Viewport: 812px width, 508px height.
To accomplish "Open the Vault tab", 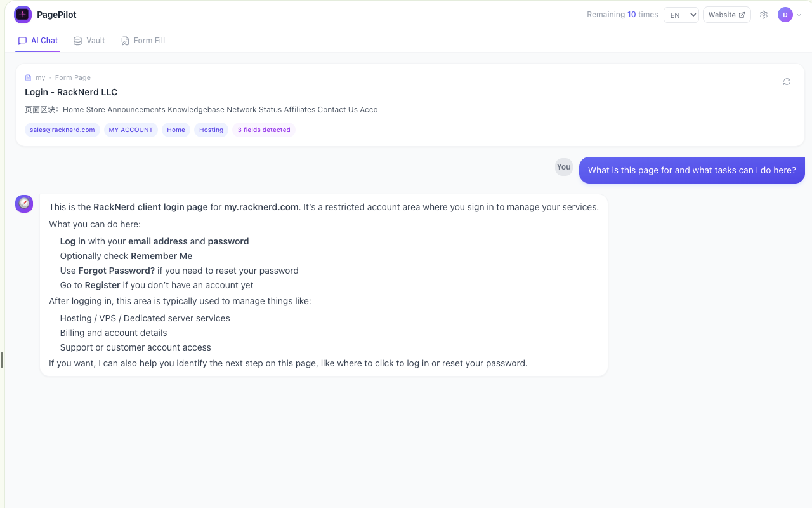I will pyautogui.click(x=89, y=41).
